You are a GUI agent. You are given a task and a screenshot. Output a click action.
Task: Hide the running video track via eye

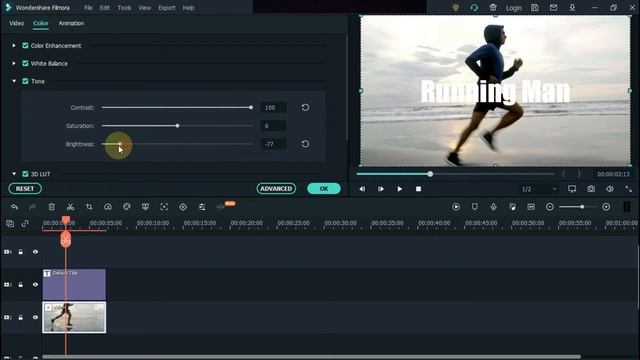pos(36,317)
